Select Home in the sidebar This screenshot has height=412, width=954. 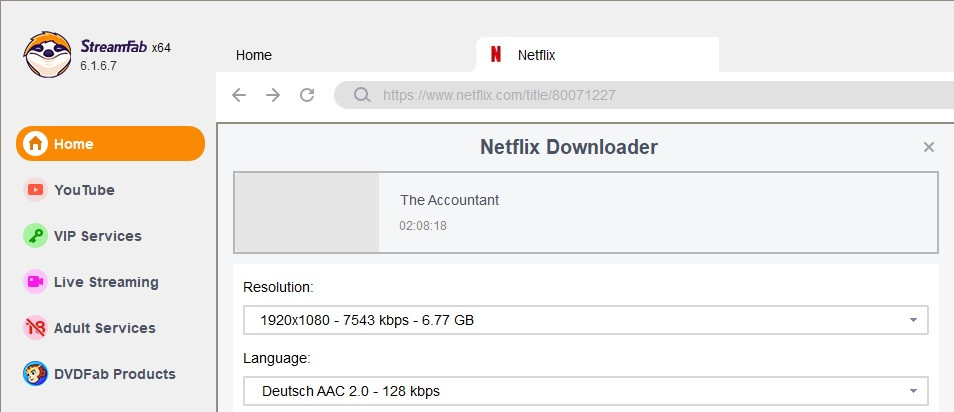pyautogui.click(x=110, y=144)
